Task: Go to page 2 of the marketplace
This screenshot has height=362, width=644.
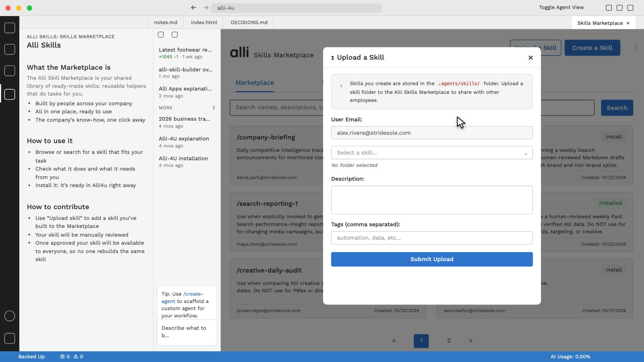Action: [x=448, y=341]
